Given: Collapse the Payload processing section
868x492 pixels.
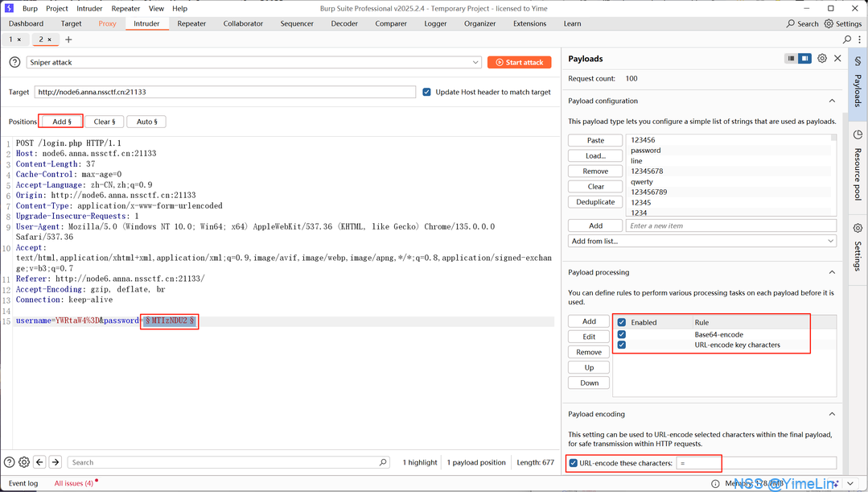Looking at the screenshot, I should tap(832, 272).
